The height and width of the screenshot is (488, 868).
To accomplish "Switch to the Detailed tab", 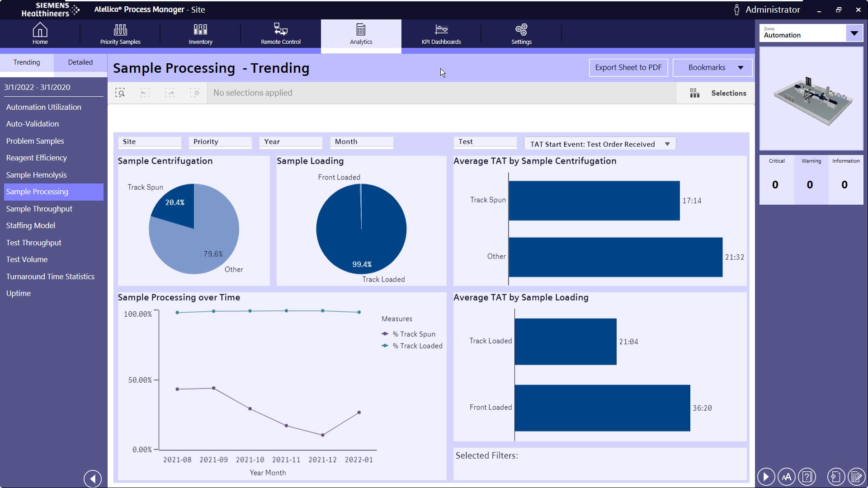I will (x=80, y=62).
